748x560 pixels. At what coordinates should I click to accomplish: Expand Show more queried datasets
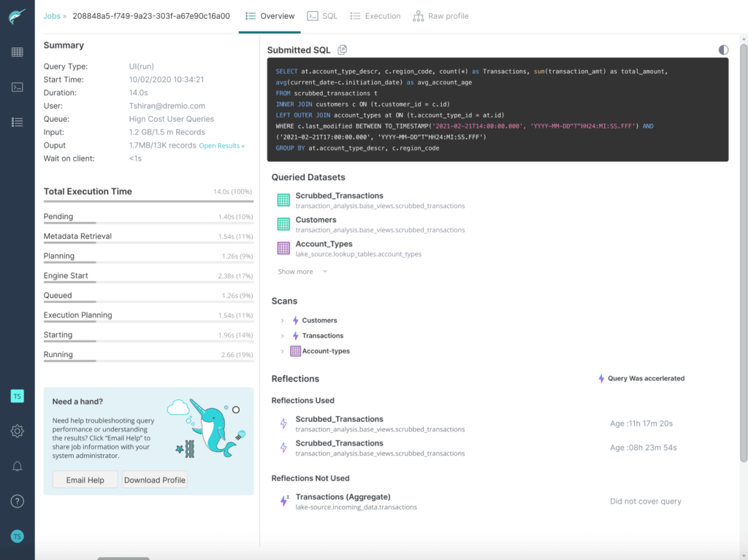[302, 272]
